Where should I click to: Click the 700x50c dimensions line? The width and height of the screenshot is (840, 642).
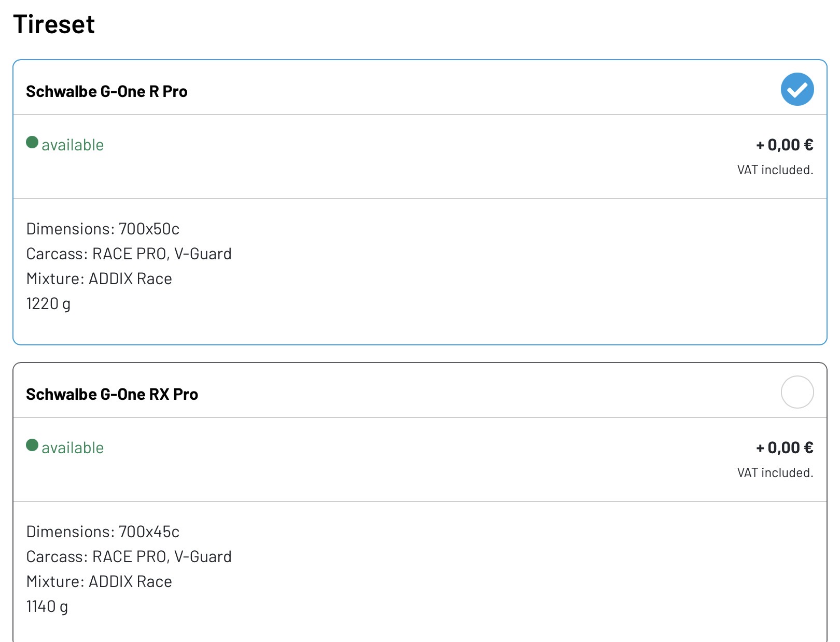[x=103, y=229]
